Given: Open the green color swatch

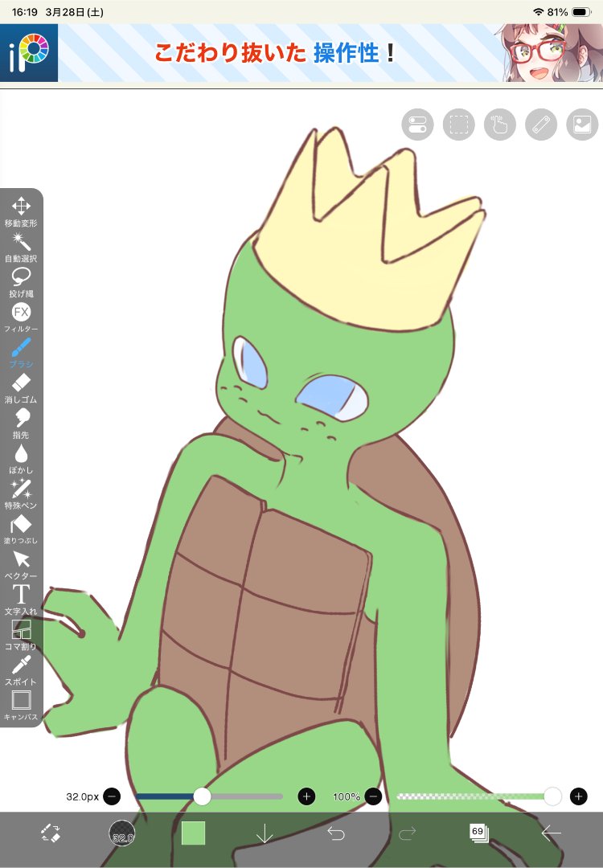Looking at the screenshot, I should point(193,833).
